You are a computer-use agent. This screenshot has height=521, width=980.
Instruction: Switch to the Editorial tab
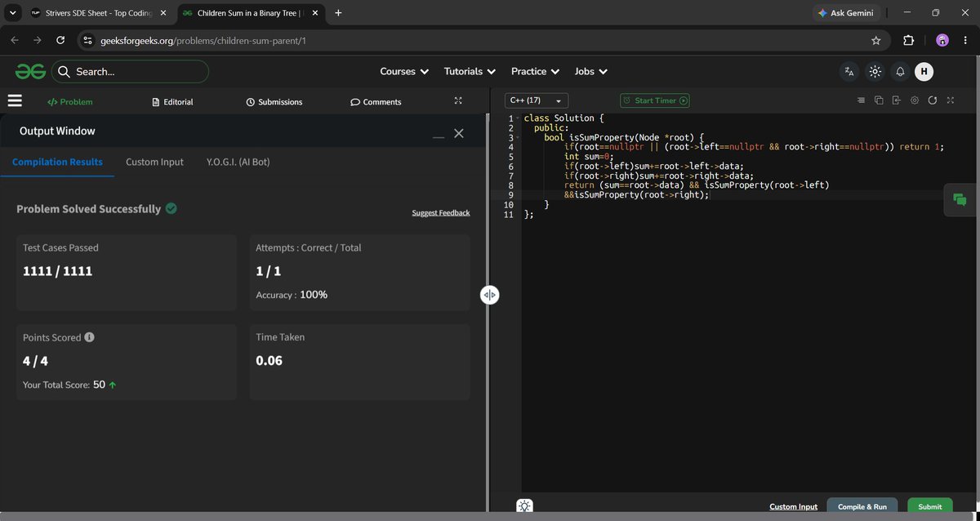point(172,102)
